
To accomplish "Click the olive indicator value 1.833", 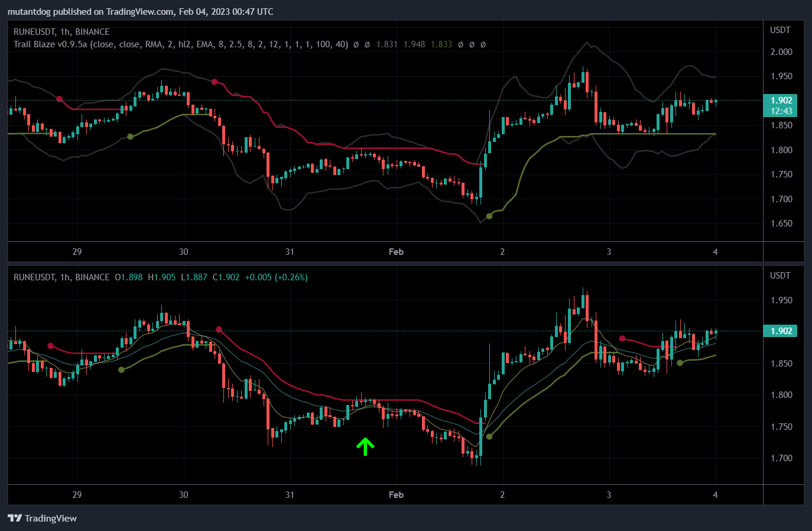I will tap(441, 44).
